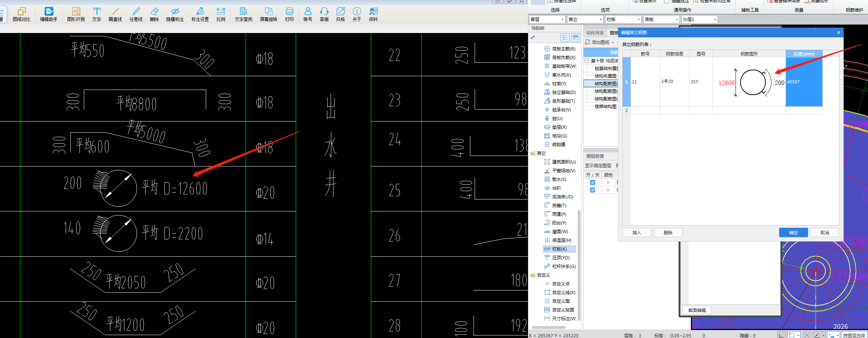Collapse the 第十册 污泥浓 drawing group
Screen dimensions: 868x338
click(x=587, y=61)
